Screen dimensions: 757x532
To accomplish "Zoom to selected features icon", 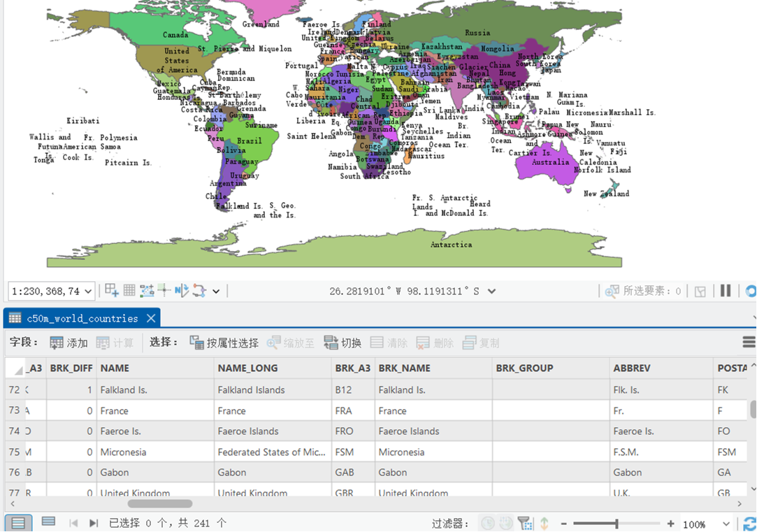I will click(612, 291).
